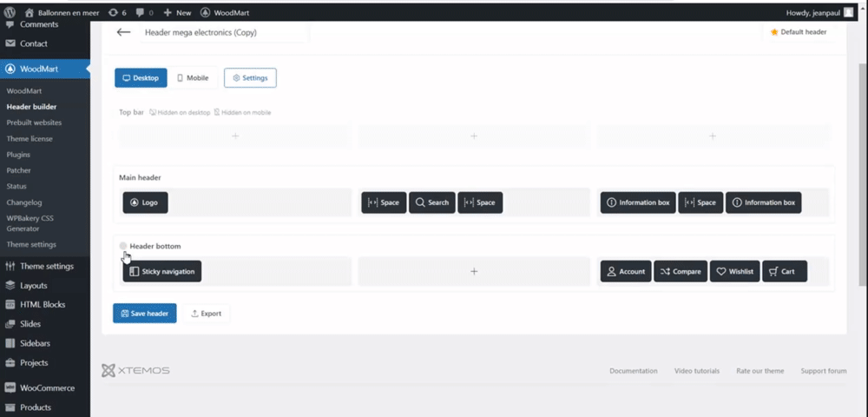Select the Sticky navigation element
Viewport: 868px width, 417px height.
(x=162, y=271)
